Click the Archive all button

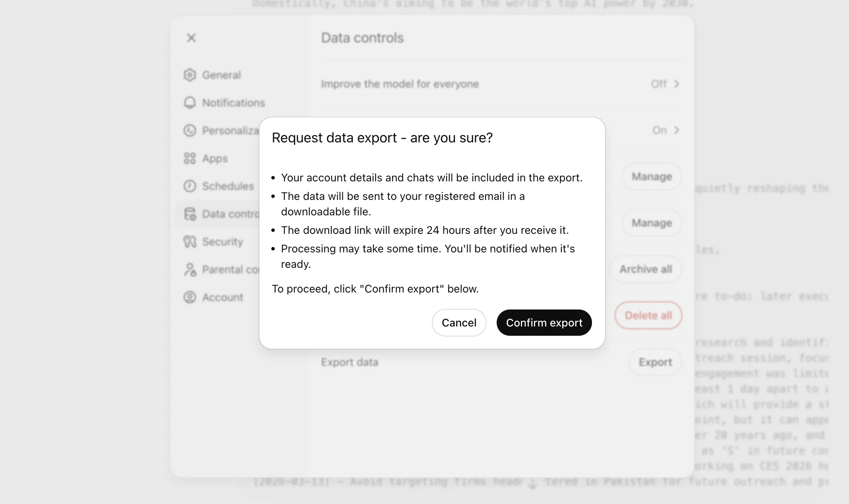(x=646, y=269)
